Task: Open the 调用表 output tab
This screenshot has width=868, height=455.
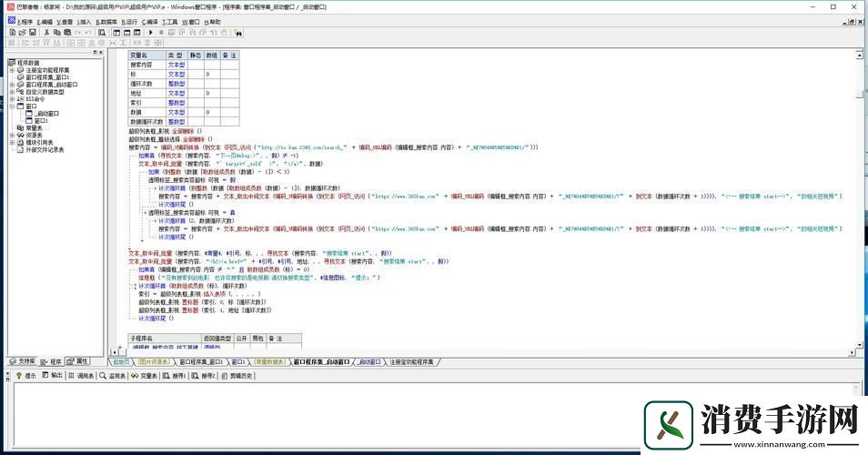Action: click(x=81, y=375)
